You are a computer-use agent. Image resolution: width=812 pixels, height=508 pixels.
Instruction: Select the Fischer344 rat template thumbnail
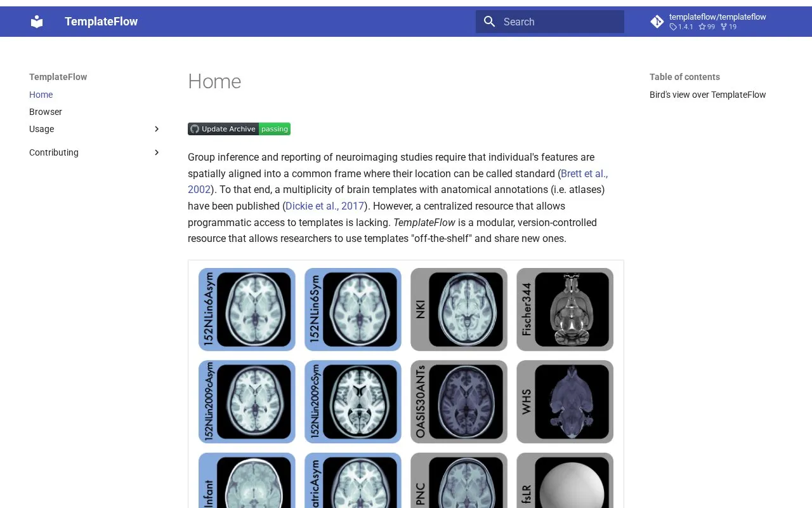pyautogui.click(x=565, y=309)
